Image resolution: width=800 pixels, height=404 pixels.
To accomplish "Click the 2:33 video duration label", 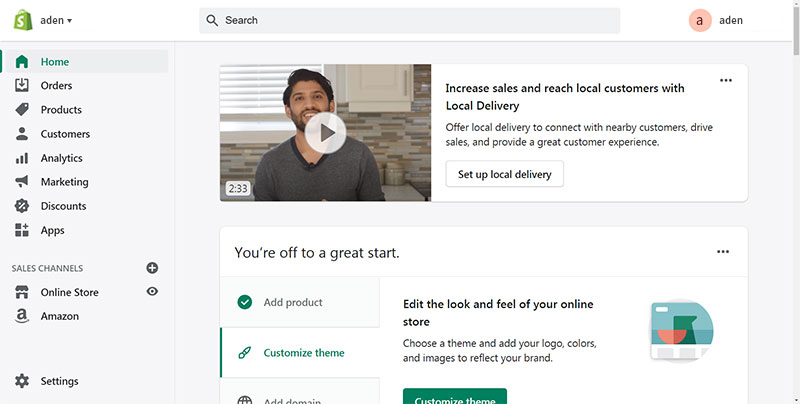I will coord(238,189).
